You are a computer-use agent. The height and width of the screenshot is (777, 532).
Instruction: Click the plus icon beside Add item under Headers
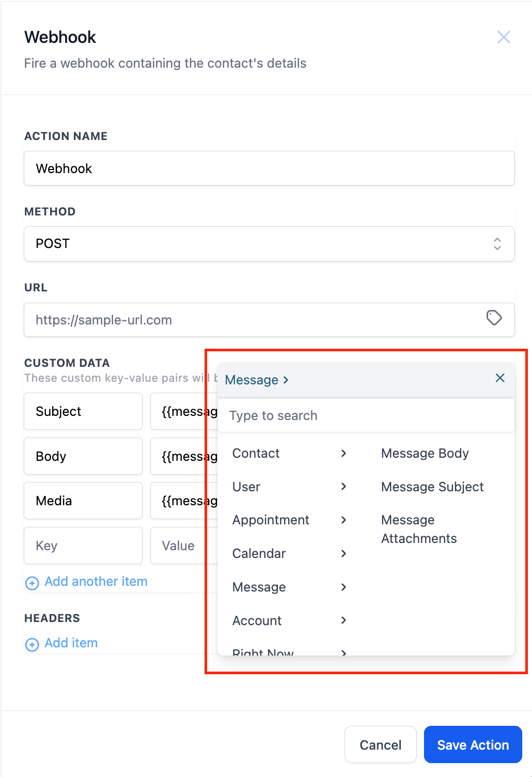coord(32,645)
